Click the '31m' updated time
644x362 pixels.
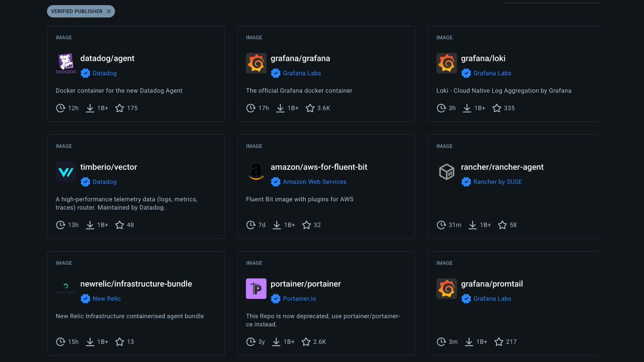(x=455, y=225)
